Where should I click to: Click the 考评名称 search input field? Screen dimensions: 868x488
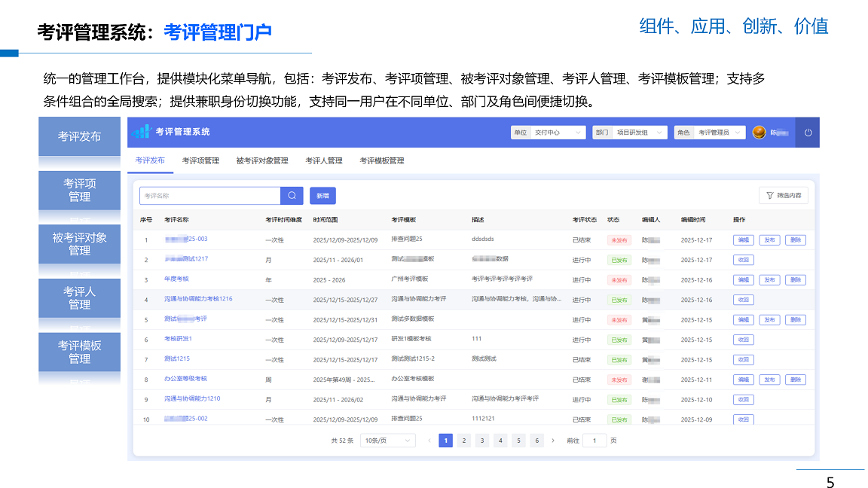[x=209, y=196]
